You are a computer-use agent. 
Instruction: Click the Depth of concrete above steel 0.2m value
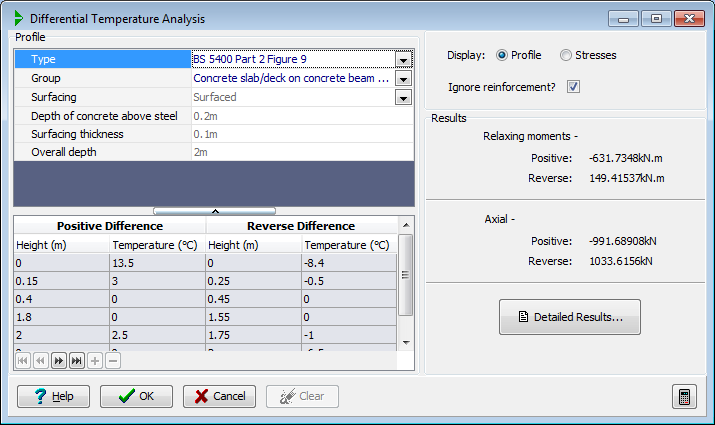(x=302, y=116)
